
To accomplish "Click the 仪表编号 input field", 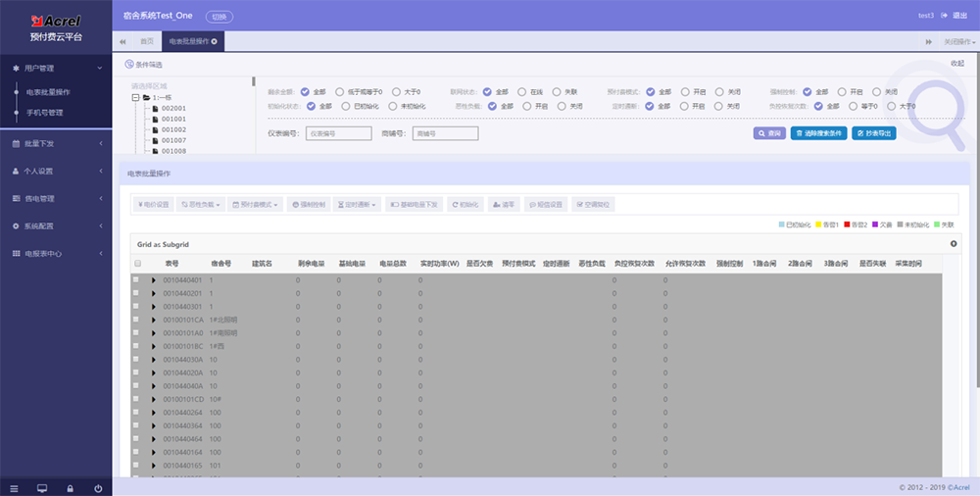I will point(338,133).
